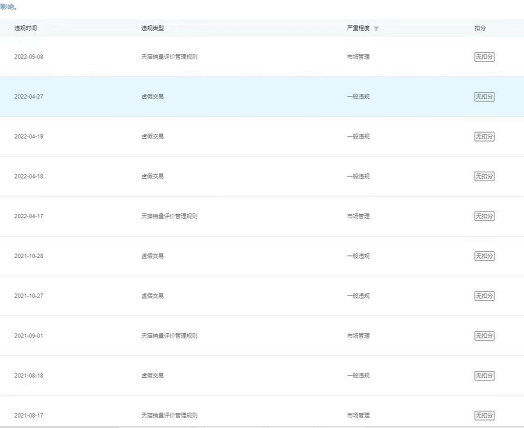Click 虚假交易 in the 2022-04-19 row
The width and height of the screenshot is (524, 428).
pos(153,136)
